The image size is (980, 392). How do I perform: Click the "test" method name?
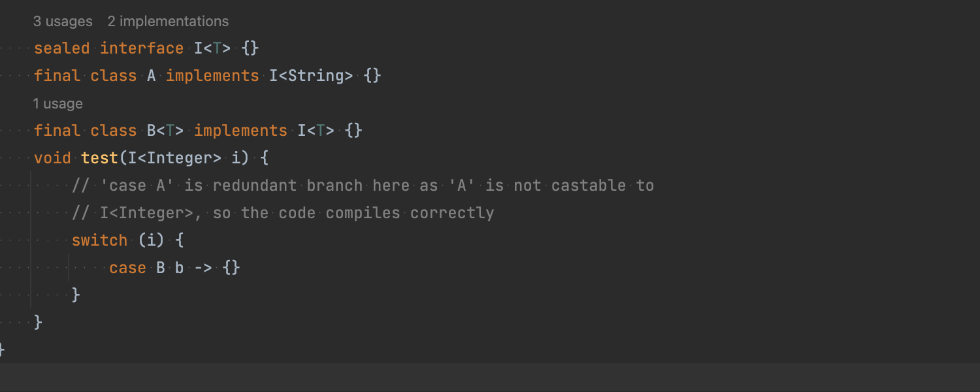[100, 159]
